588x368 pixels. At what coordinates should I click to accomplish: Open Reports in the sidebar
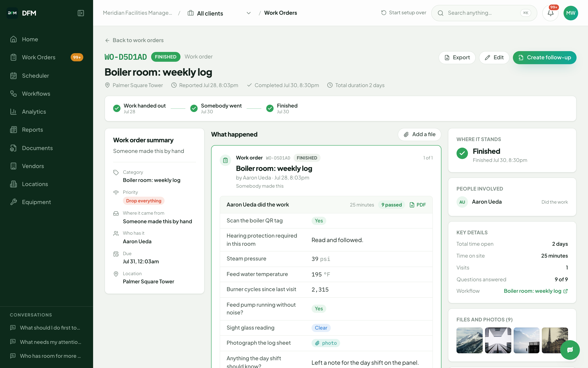(46, 130)
